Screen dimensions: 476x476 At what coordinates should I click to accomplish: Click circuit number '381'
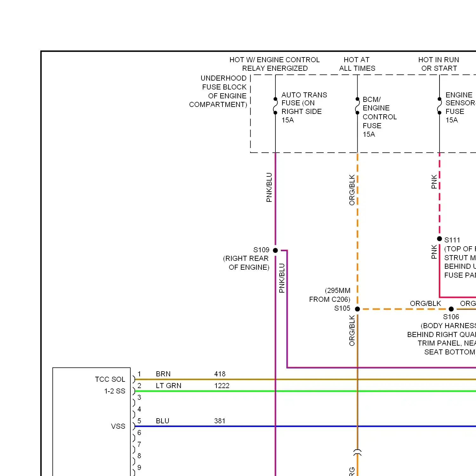click(220, 421)
